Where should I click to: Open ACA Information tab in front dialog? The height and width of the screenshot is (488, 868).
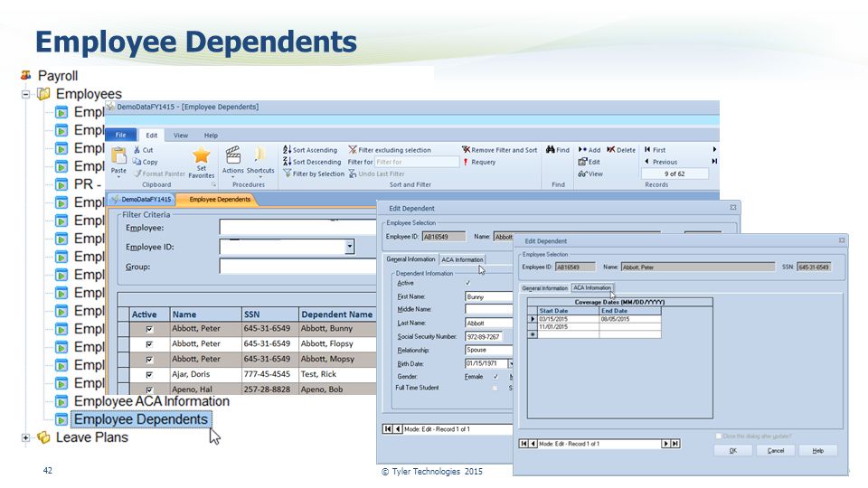coord(591,287)
